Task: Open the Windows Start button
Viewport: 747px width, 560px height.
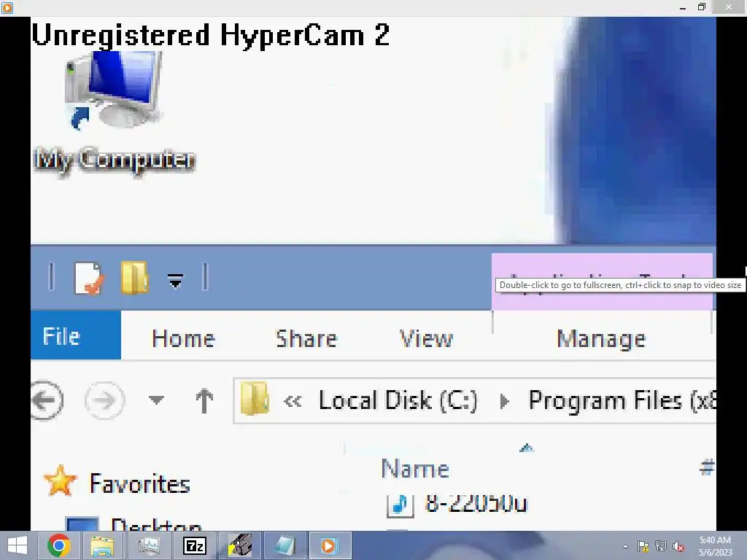Action: [18, 545]
